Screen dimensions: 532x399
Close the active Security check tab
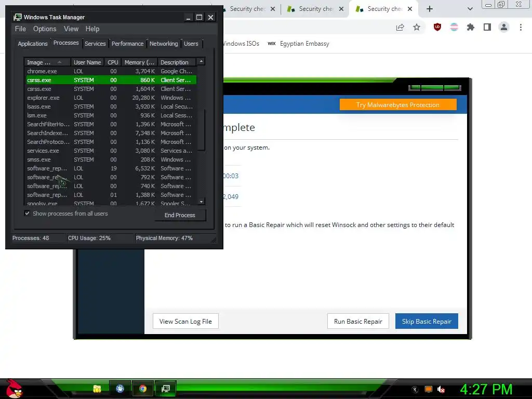(x=410, y=9)
